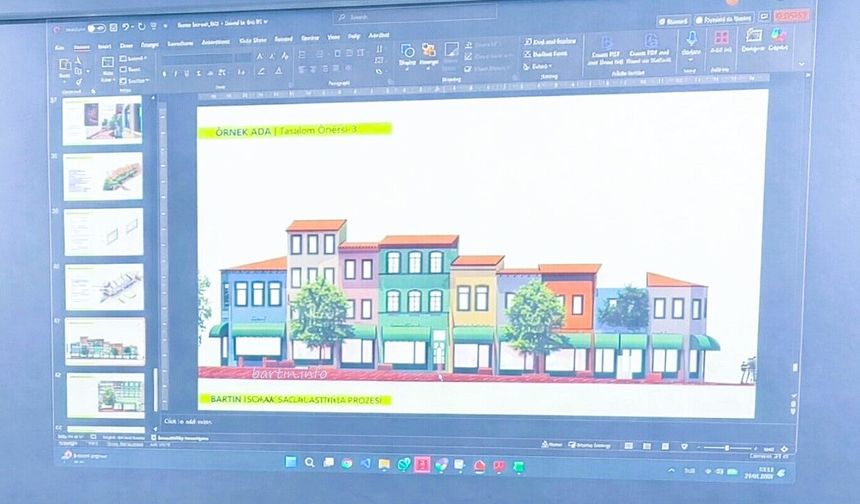Click the Shapes gallery button
The height and width of the screenshot is (504, 860).
(408, 55)
